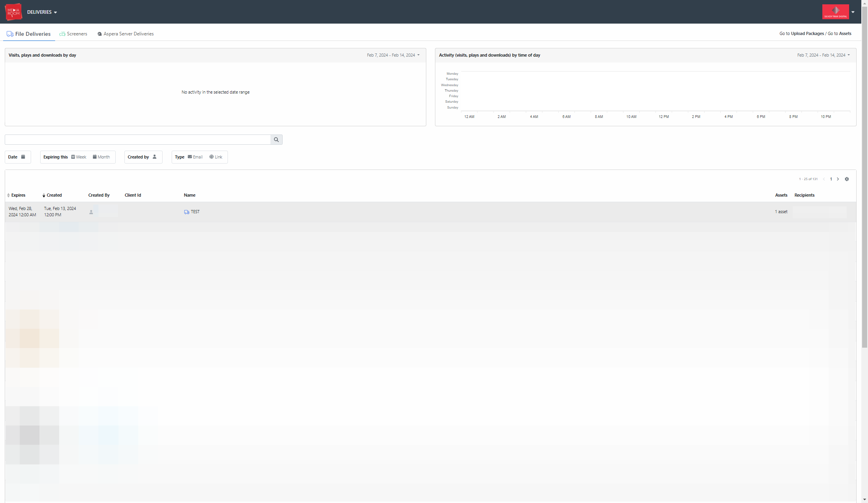Switch to the File Deliveries tab
Screen dimensions: 868x503
[29, 34]
